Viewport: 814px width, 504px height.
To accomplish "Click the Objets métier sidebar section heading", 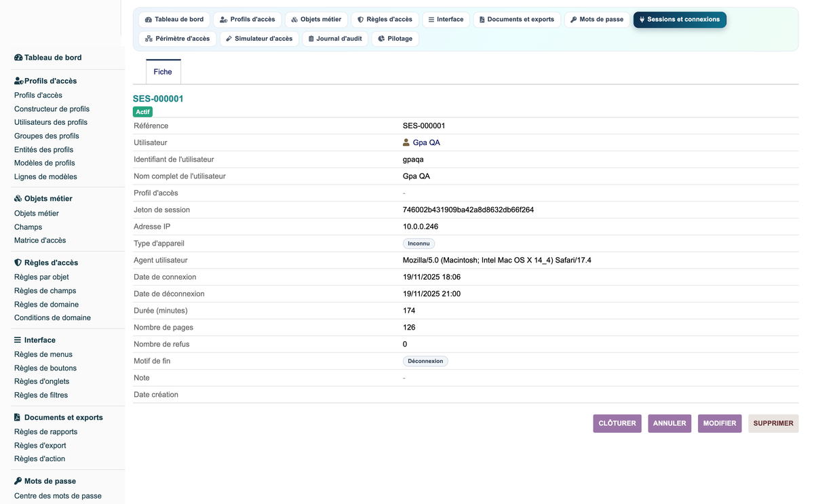I will [43, 199].
